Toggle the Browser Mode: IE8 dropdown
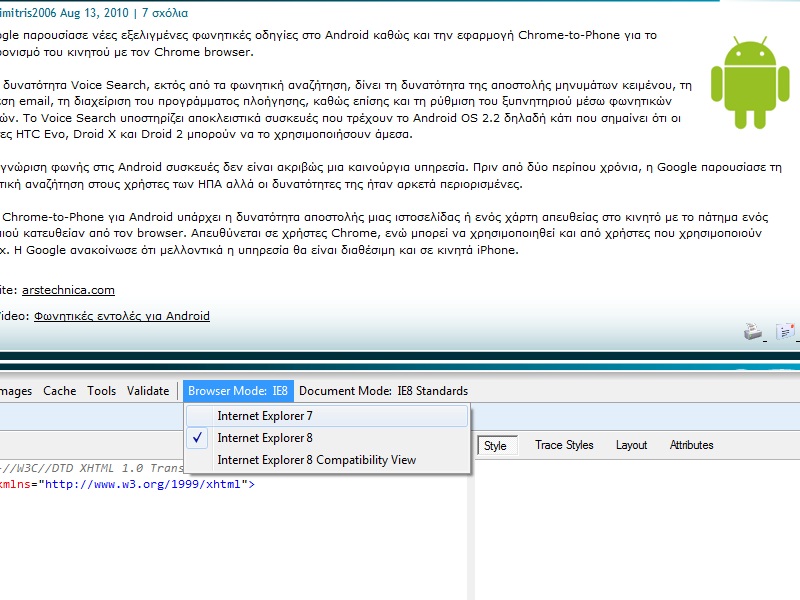Screen dimensions: 800x600 pyautogui.click(x=238, y=391)
